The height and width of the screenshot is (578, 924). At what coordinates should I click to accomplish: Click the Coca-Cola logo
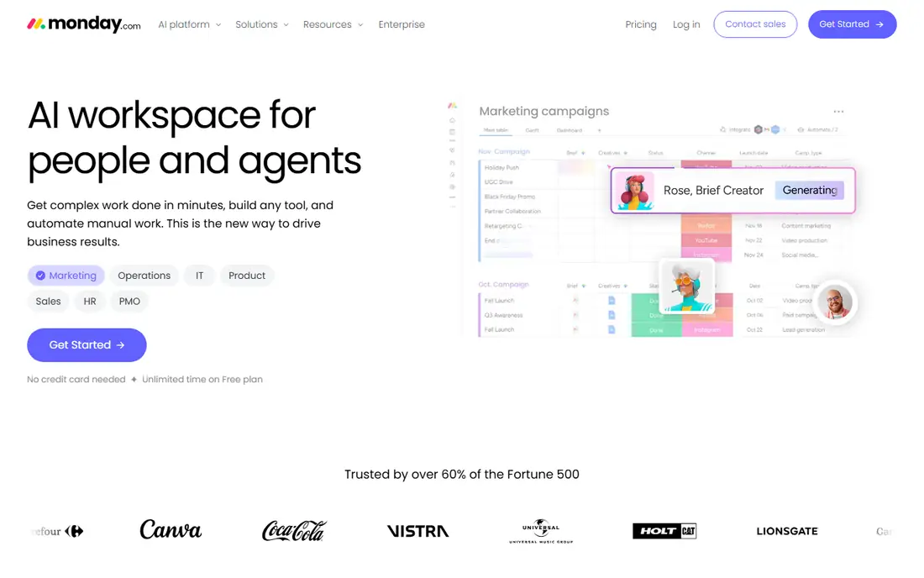point(293,530)
